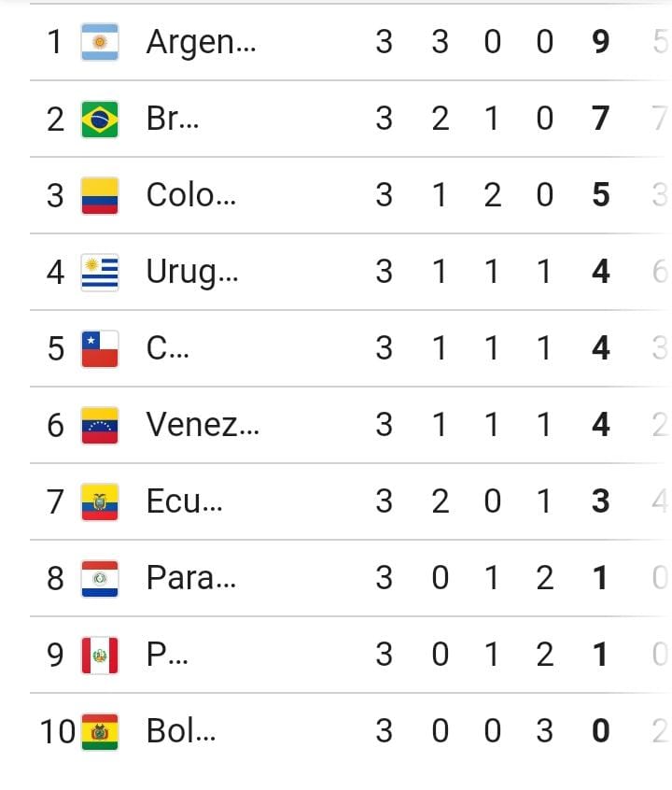Open the Para... team name link
672x790 pixels.
pyautogui.click(x=191, y=578)
